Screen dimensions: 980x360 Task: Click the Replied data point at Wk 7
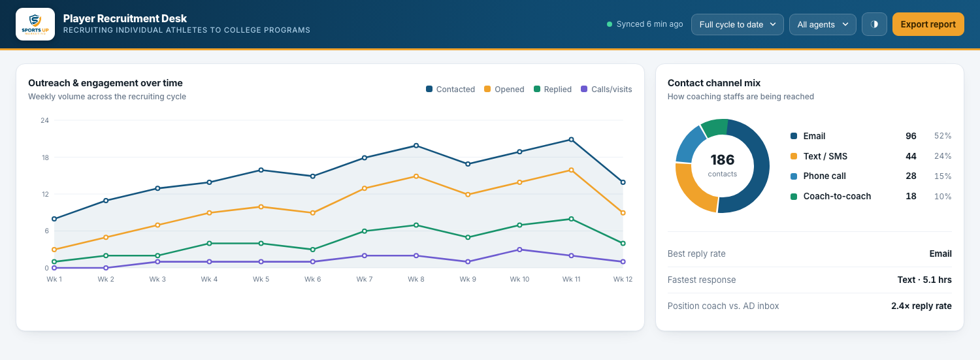coord(365,231)
